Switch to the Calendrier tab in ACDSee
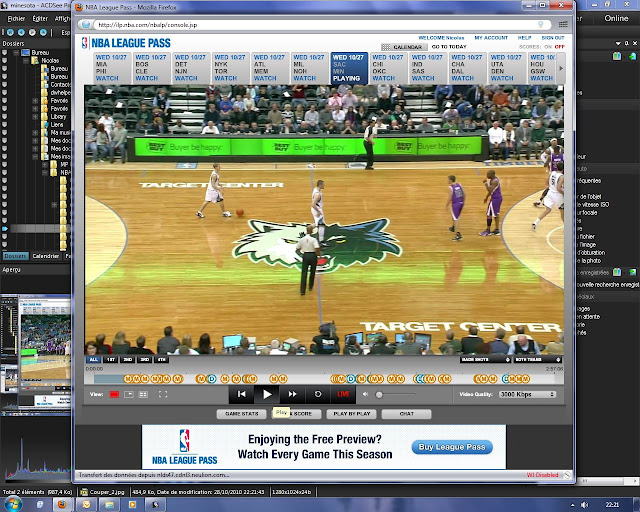Image resolution: width=640 pixels, height=512 pixels. pos(46,256)
